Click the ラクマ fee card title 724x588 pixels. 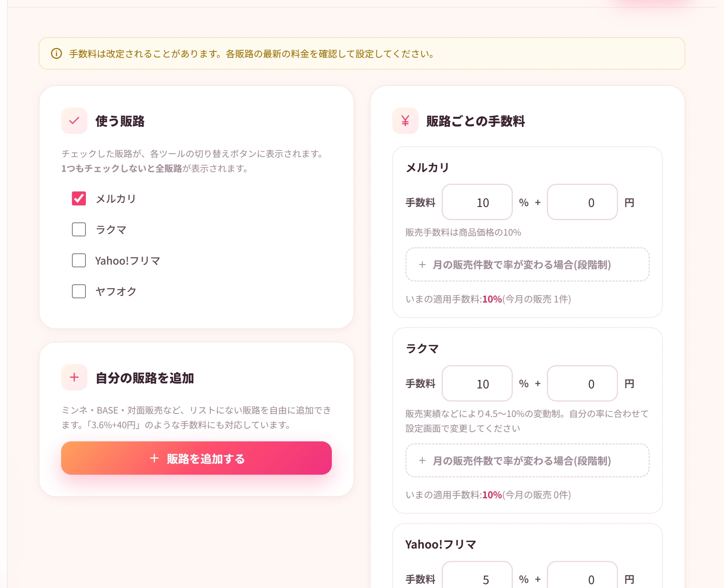(422, 349)
